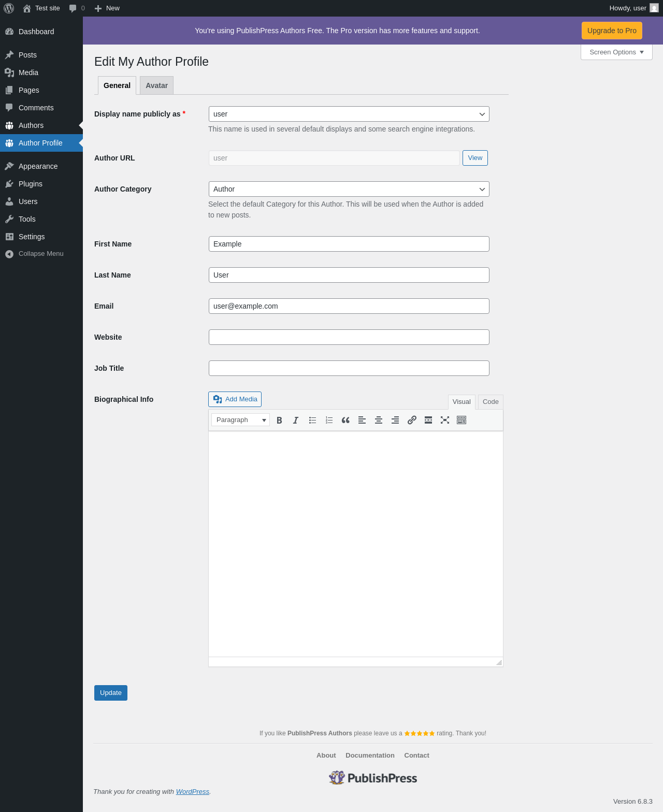Click the PublishPress logo
663x812 pixels.
pyautogui.click(x=373, y=778)
